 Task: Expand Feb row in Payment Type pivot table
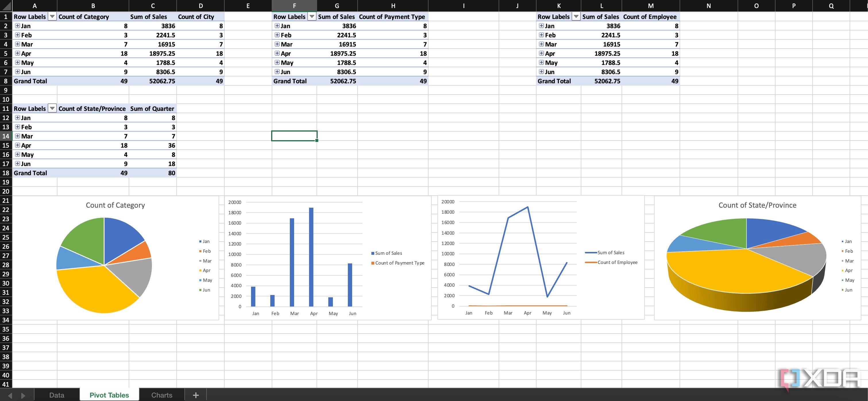click(277, 35)
